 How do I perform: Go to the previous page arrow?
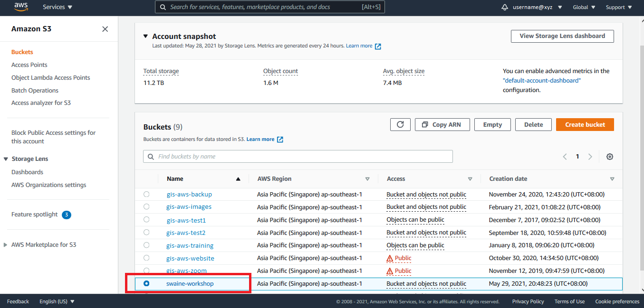click(565, 157)
